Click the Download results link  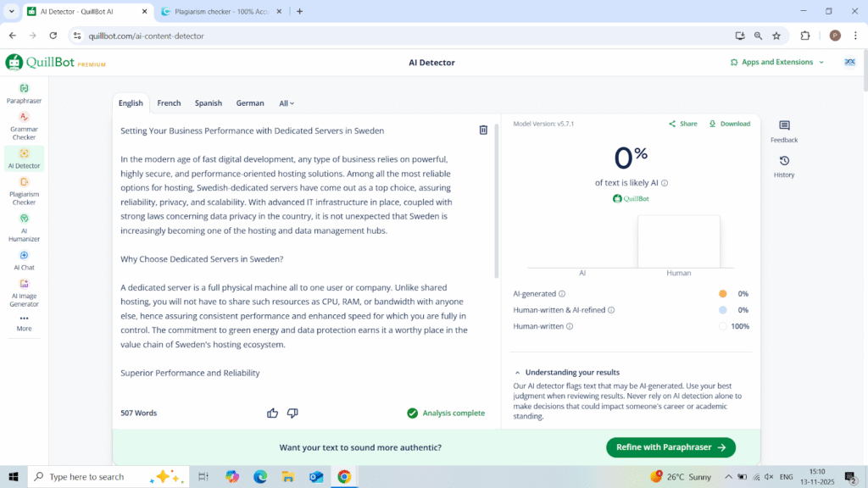[729, 124]
